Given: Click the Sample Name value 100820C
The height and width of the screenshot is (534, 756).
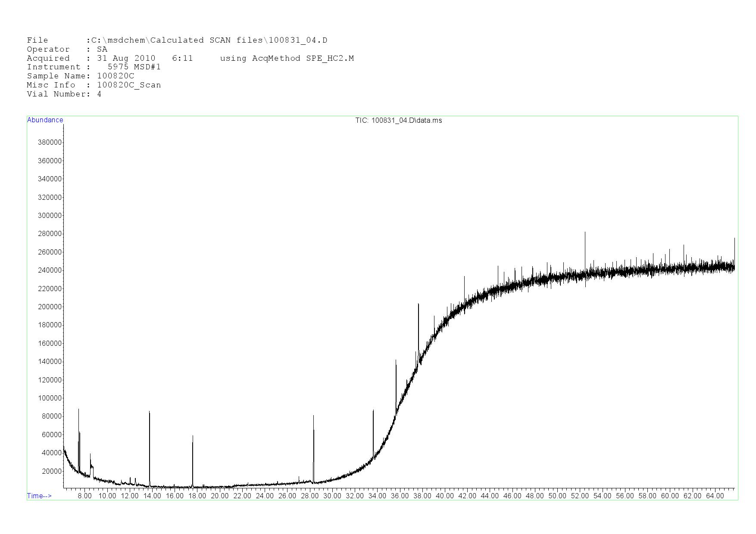Looking at the screenshot, I should pos(116,76).
